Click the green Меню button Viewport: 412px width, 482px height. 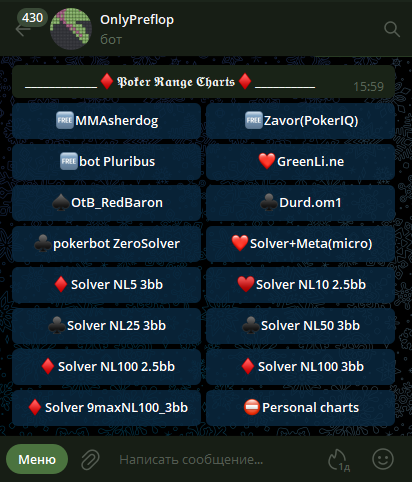[x=37, y=459]
